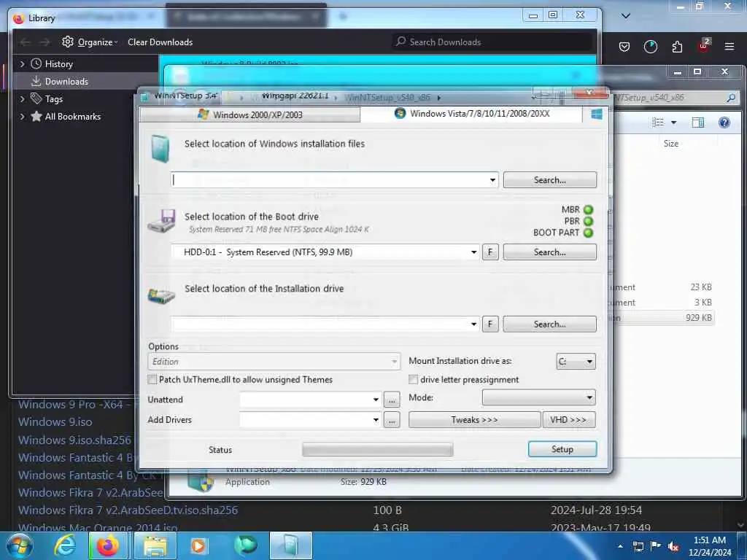
Task: Click the Size column header in Explorer
Action: [x=671, y=144]
